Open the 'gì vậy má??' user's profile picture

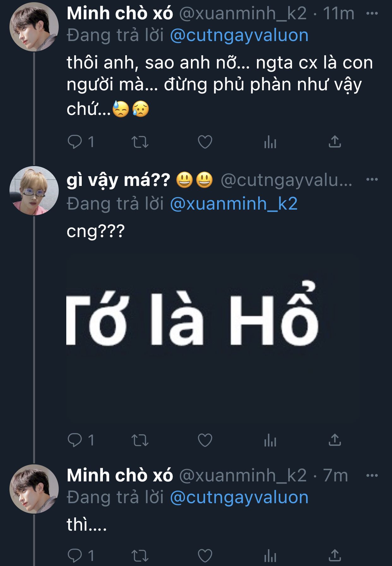pyautogui.click(x=34, y=191)
